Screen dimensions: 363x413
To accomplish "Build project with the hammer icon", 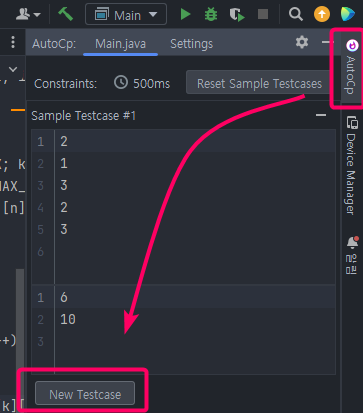I will (65, 14).
